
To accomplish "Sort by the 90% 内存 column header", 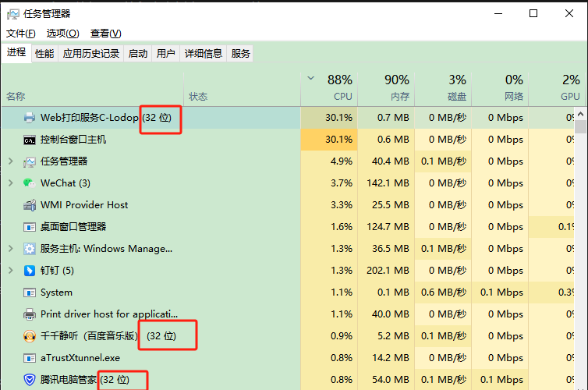I will (386, 89).
